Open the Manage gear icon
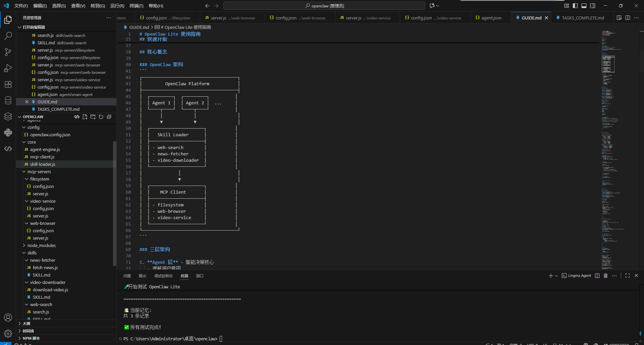644x345 pixels. pyautogui.click(x=8, y=334)
